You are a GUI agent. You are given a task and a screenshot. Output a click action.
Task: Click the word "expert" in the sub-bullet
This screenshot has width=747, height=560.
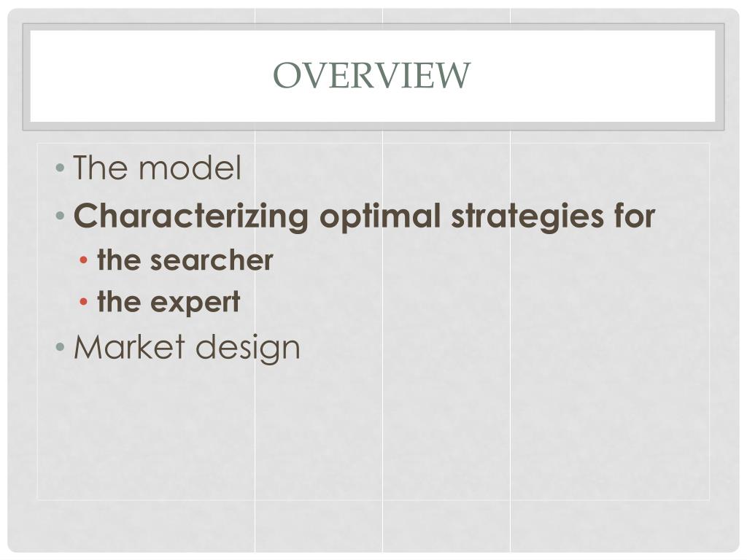pos(195,303)
